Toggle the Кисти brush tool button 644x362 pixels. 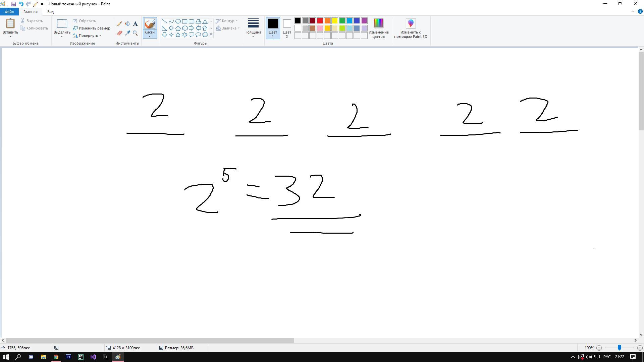tap(150, 24)
